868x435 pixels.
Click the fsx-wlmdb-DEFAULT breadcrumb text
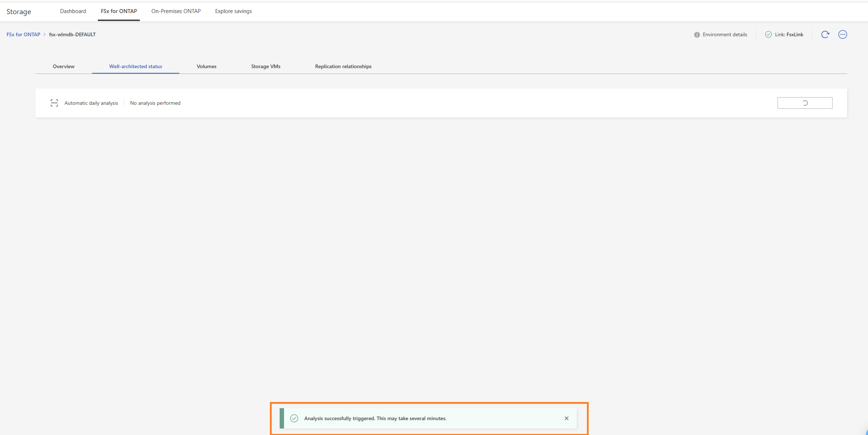pyautogui.click(x=72, y=34)
